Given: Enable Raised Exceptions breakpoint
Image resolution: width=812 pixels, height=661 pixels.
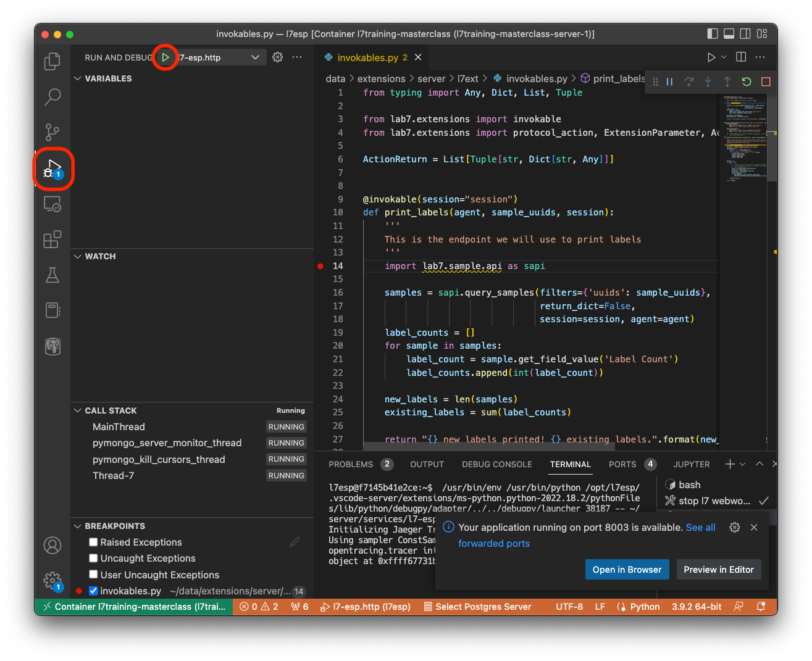Looking at the screenshot, I should [x=93, y=542].
